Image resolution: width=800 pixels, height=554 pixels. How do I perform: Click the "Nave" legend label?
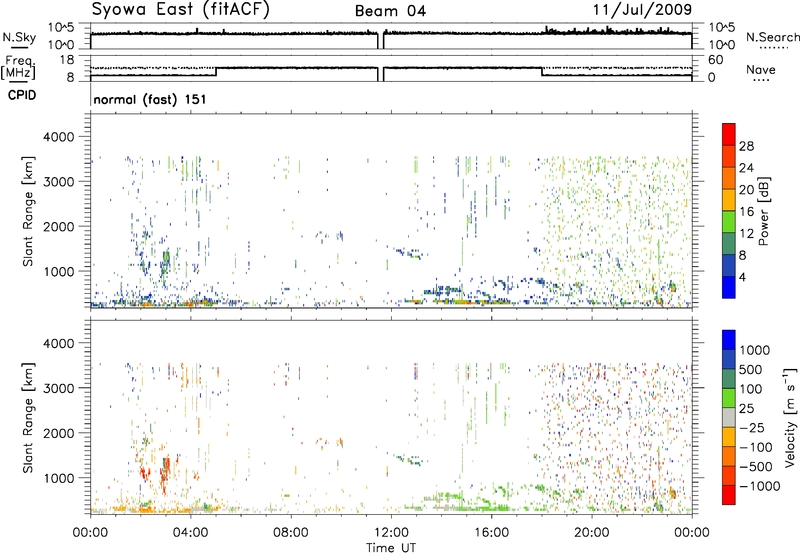(x=761, y=69)
